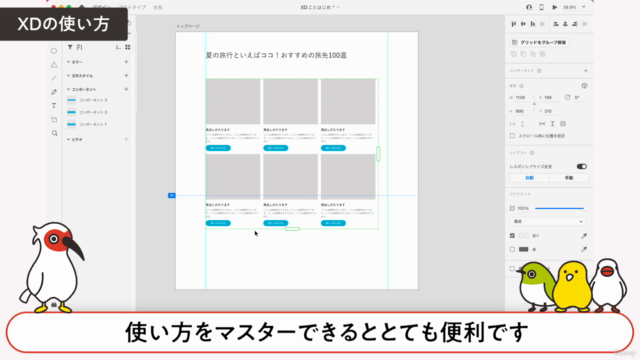This screenshot has width=640, height=360.
Task: Add a component using plus in right panel
Action: 585,71
